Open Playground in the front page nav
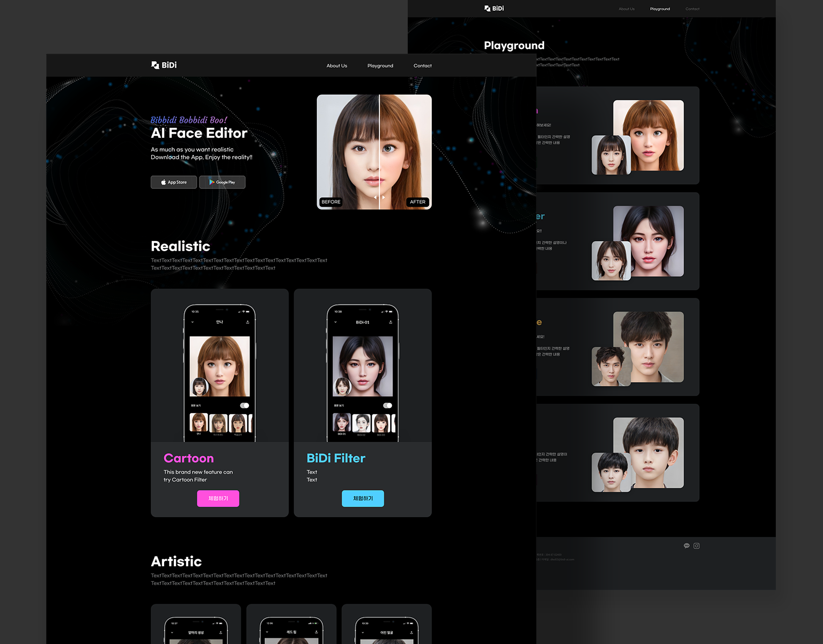Viewport: 823px width, 644px height. pyautogui.click(x=380, y=65)
